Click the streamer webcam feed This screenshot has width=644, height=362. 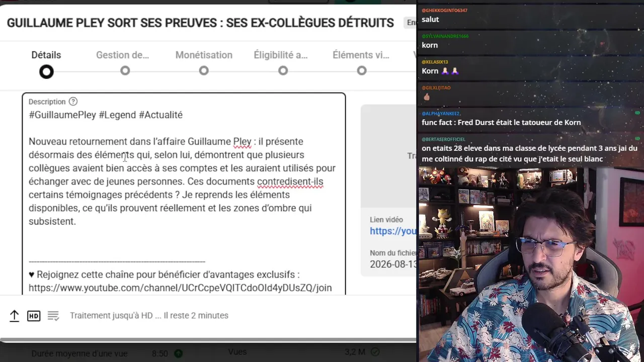tap(531, 264)
